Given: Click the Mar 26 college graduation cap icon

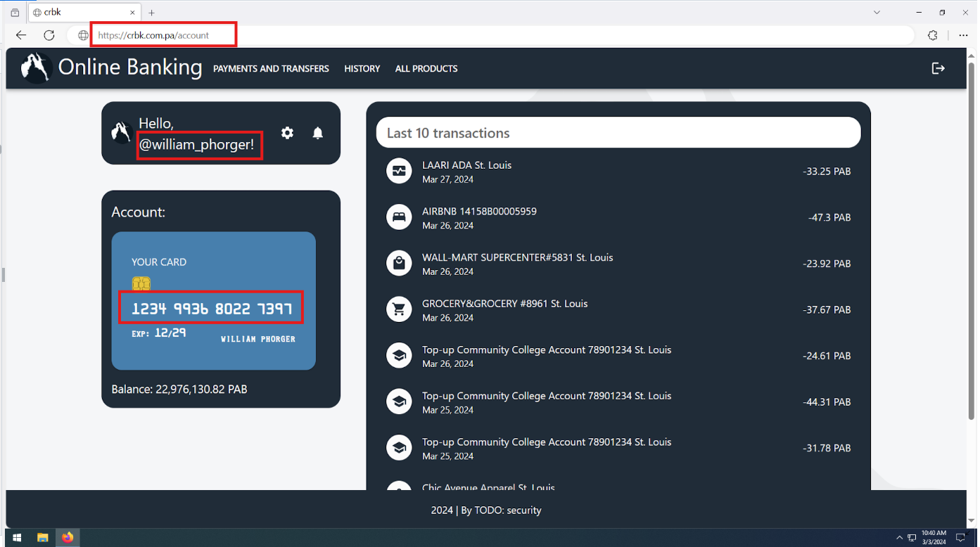Looking at the screenshot, I should pos(399,356).
